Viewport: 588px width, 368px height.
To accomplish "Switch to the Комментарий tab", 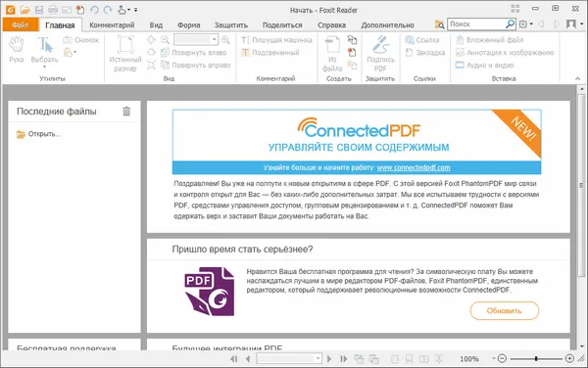I will pos(112,25).
